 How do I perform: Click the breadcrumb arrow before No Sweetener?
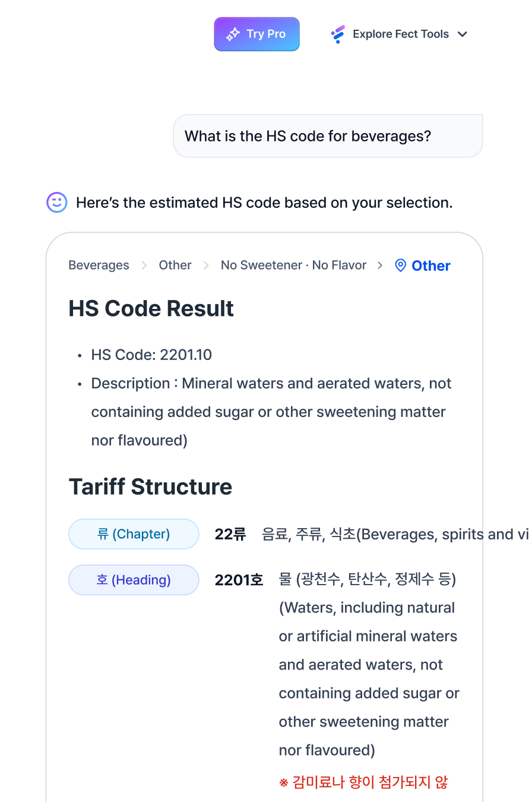coord(206,266)
